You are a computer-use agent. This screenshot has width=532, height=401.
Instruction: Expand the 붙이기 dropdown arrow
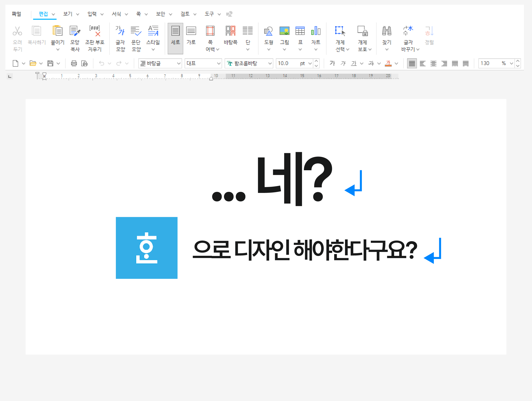(x=58, y=49)
